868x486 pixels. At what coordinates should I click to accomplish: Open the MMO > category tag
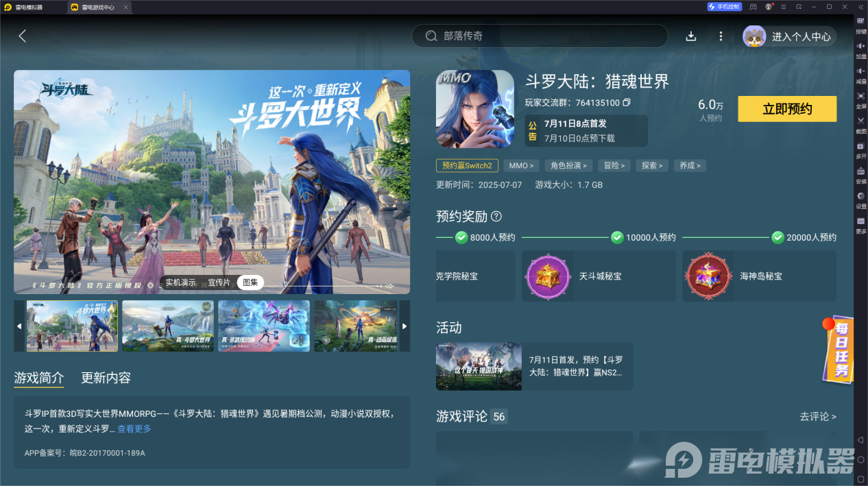pos(522,166)
